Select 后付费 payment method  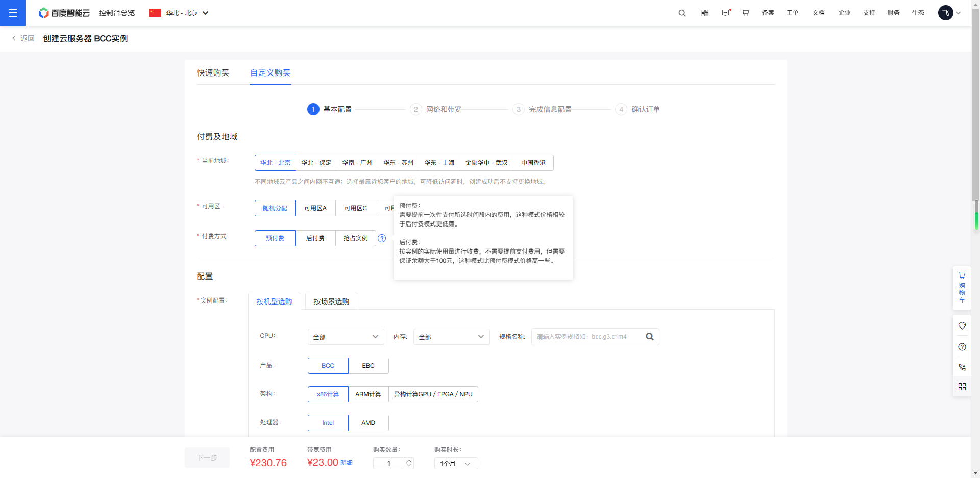pos(315,238)
